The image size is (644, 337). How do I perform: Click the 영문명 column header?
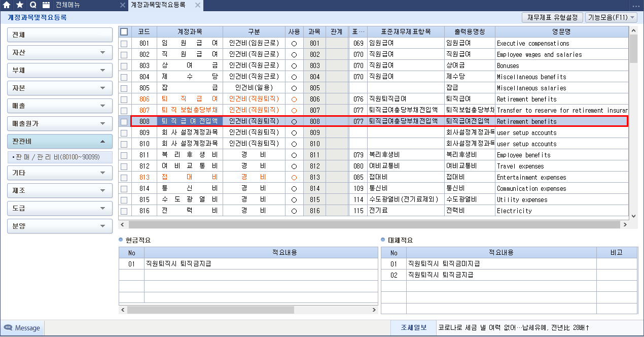[561, 31]
